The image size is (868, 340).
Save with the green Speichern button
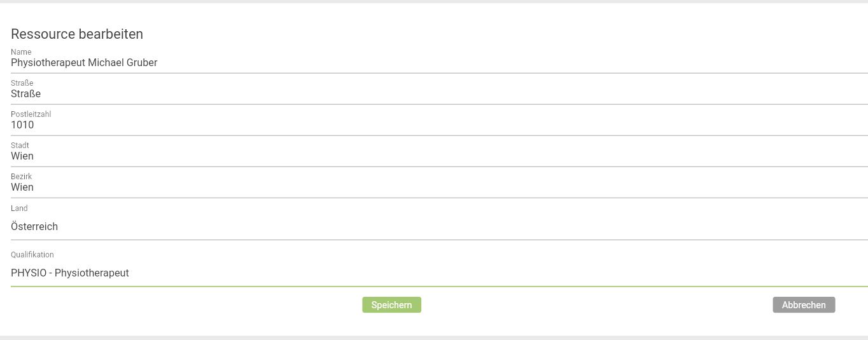[x=391, y=305]
